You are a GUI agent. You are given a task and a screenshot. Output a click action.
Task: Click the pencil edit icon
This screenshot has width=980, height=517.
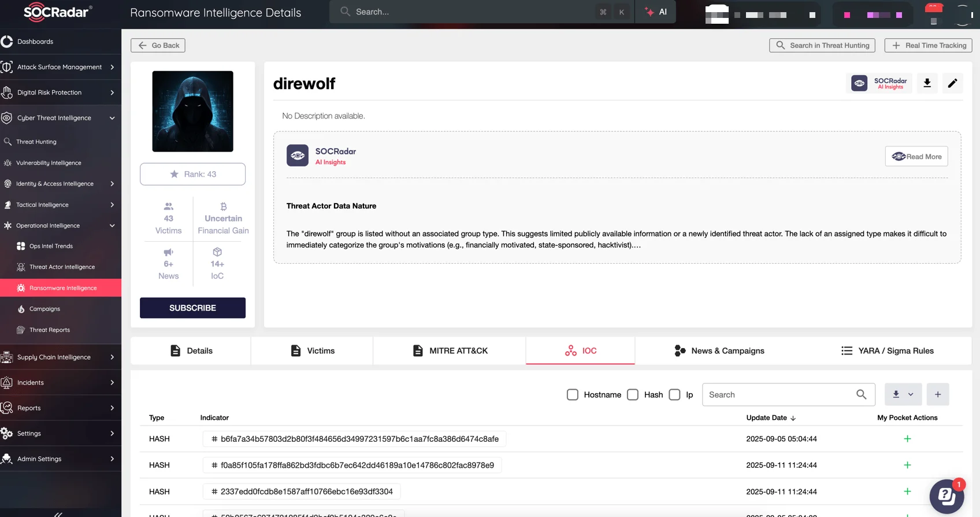pyautogui.click(x=952, y=83)
